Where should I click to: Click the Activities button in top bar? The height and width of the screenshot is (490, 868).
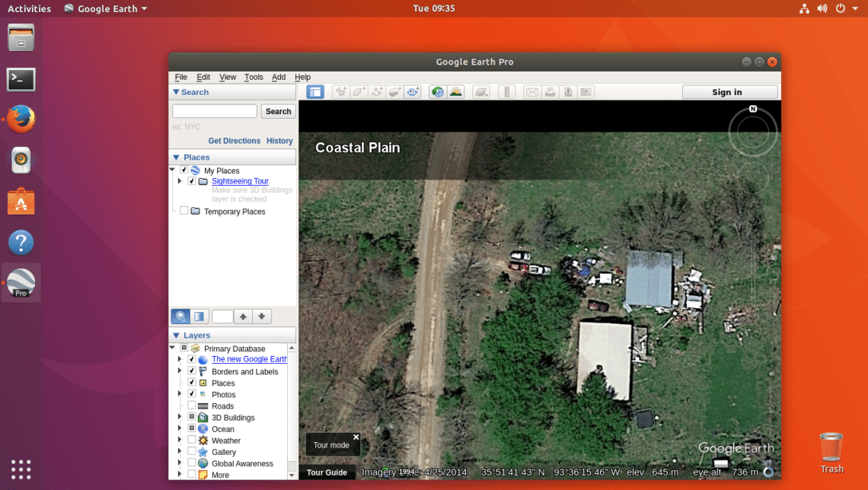pos(29,8)
